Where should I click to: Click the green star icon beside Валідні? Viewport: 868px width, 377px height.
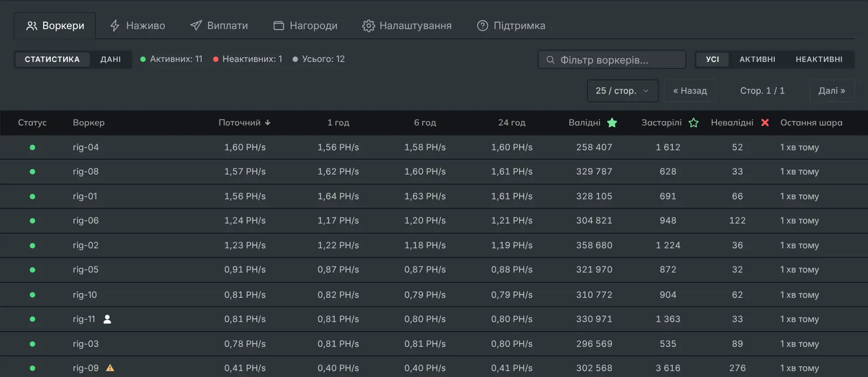click(612, 123)
